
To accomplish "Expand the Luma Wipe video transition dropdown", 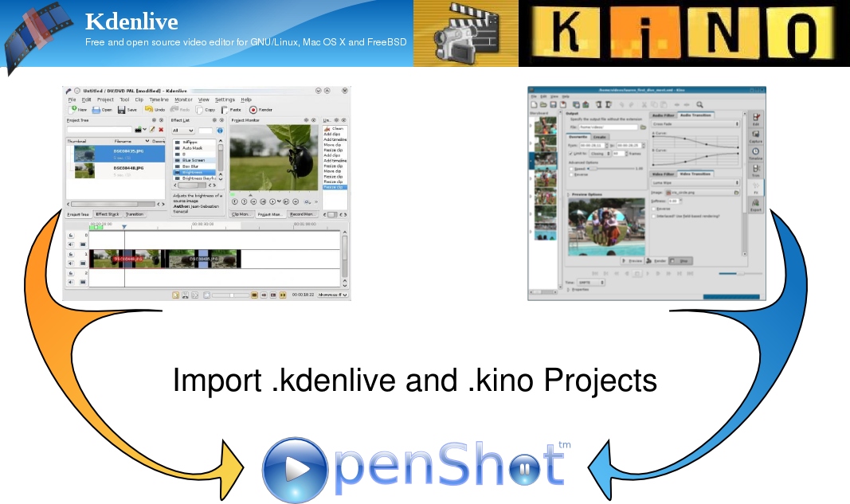I will coord(695,183).
